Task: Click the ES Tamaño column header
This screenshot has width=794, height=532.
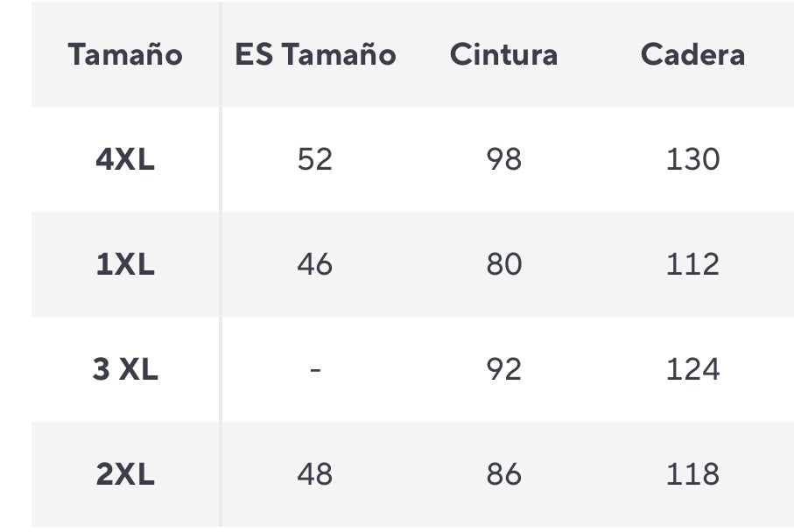Action: (x=315, y=54)
